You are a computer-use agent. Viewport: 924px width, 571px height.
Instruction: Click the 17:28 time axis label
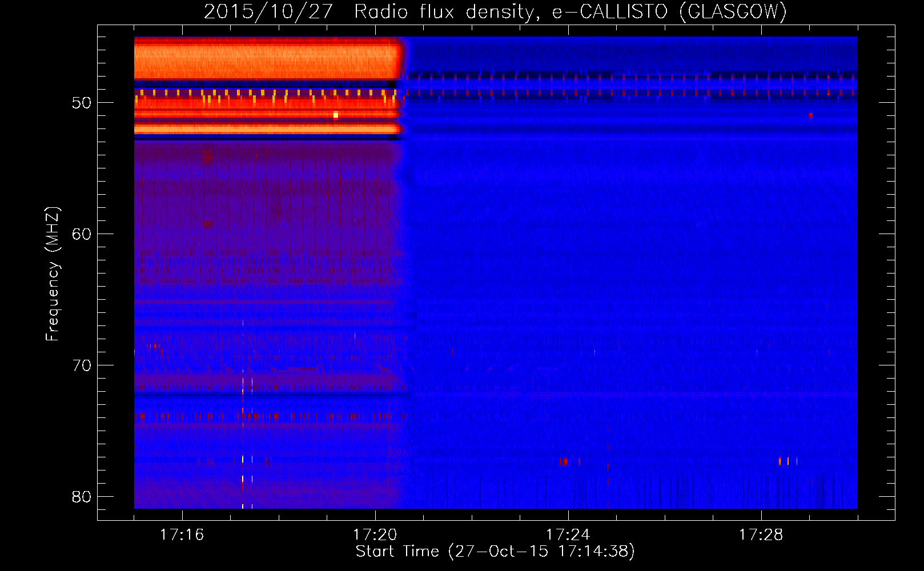pos(761,535)
